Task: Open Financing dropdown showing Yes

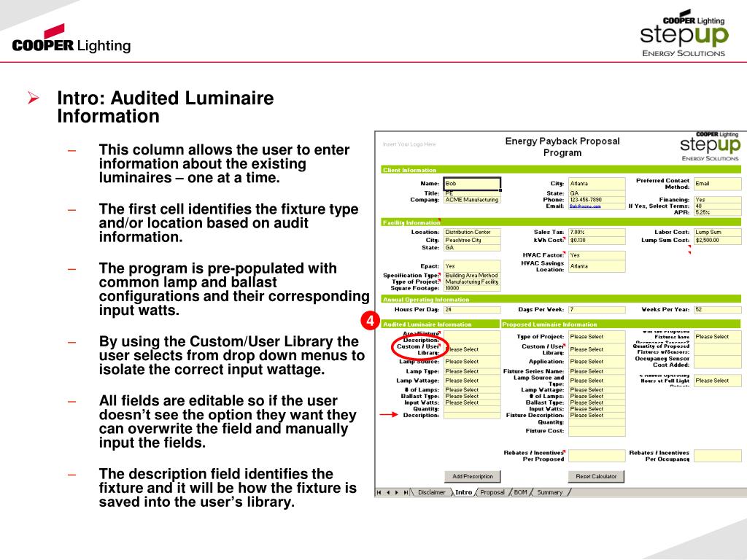Action: (718, 200)
